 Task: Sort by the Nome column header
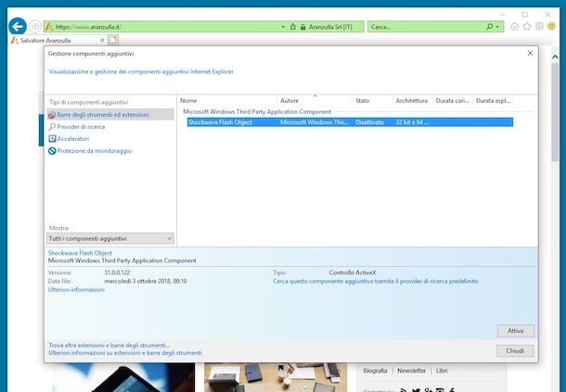227,101
